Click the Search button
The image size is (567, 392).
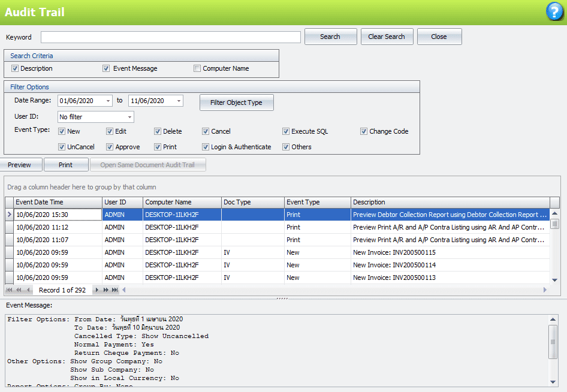pyautogui.click(x=330, y=36)
